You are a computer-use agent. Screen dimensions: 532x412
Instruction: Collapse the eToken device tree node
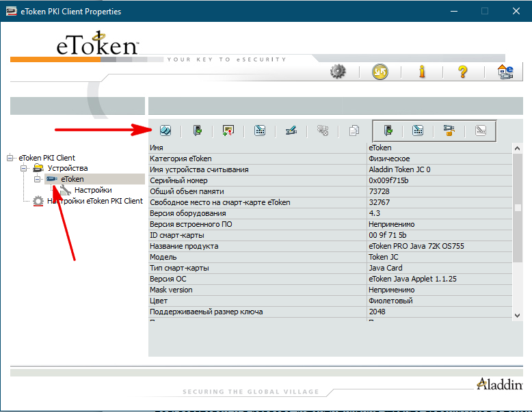(38, 179)
